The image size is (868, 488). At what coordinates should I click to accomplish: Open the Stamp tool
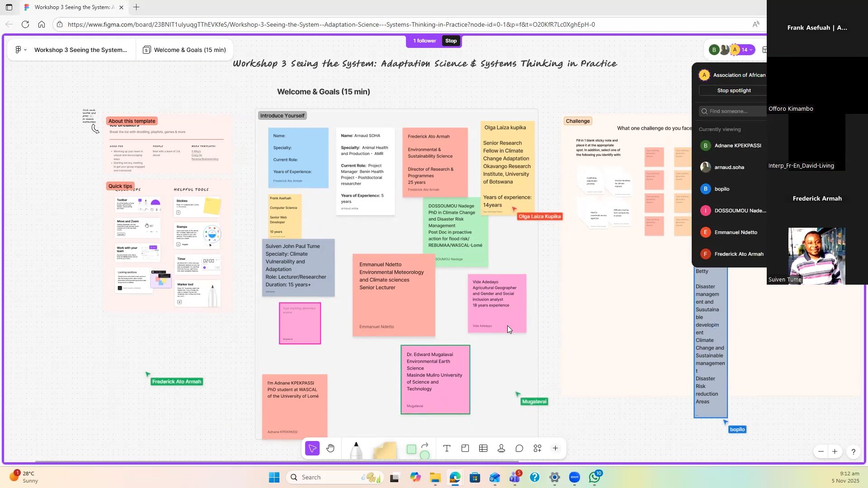tap(501, 448)
